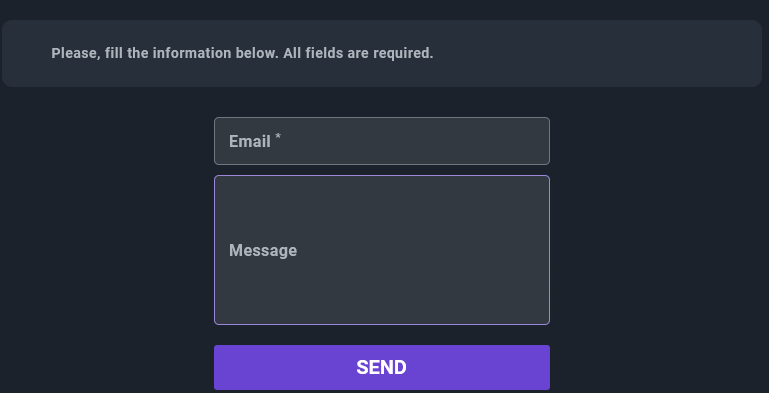Place cursor in the Email box
Image resolution: width=769 pixels, height=393 pixels.
point(382,141)
